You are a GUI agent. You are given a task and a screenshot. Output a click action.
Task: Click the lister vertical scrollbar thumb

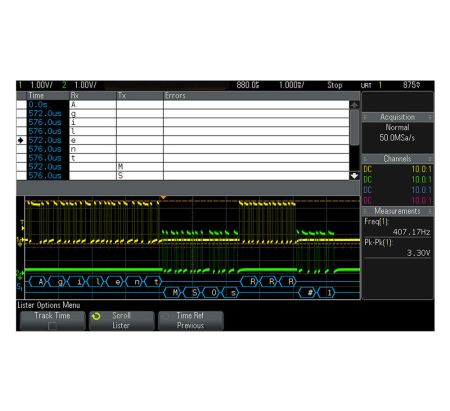click(355, 127)
